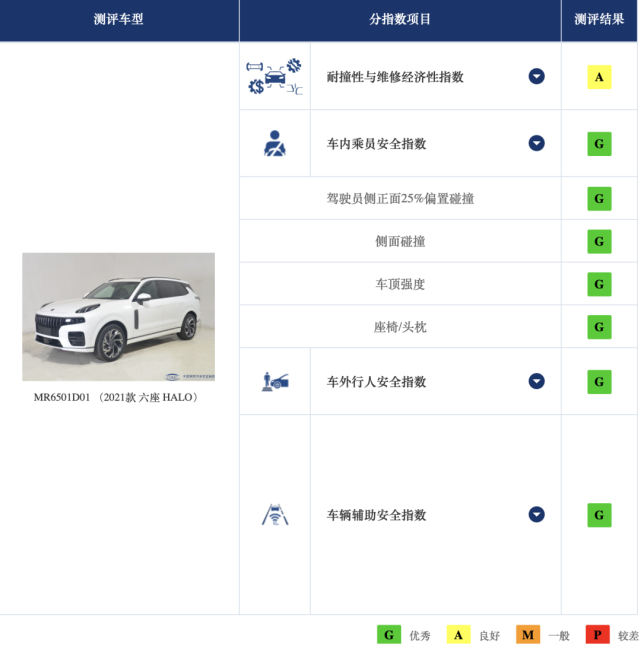Screen dimensions: 641x649
Task: Click the 较差 legend label
Action: tap(628, 635)
